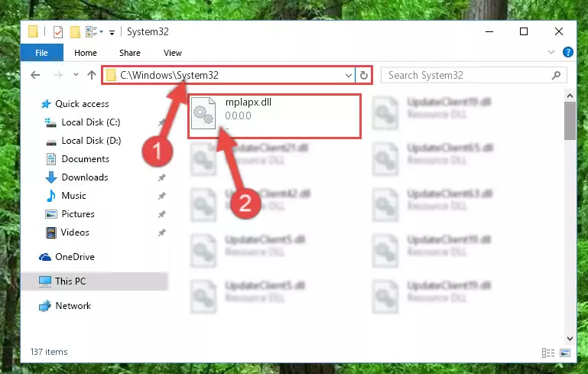Open the recent locations dropdown
Viewport: 588px width, 374px height.
(x=76, y=75)
